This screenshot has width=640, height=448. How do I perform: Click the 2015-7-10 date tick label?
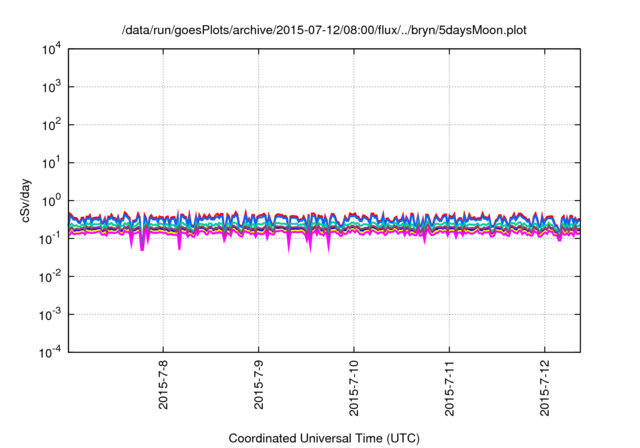(x=354, y=388)
